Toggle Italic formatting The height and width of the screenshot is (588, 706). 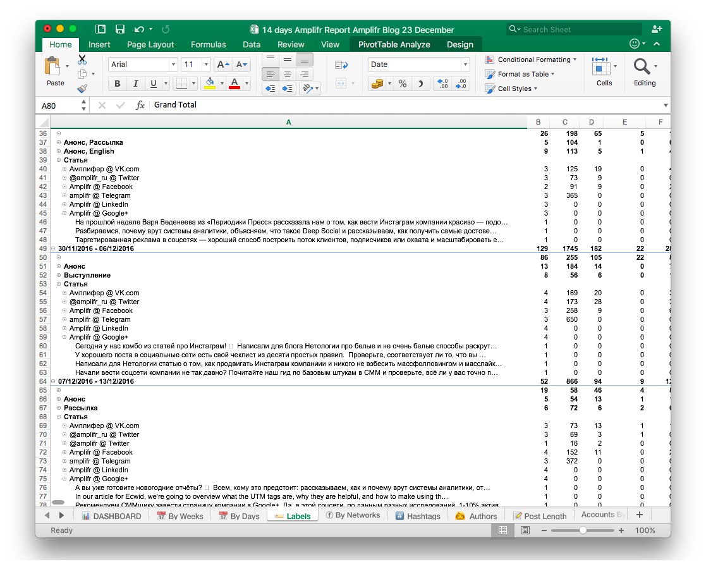tap(135, 83)
